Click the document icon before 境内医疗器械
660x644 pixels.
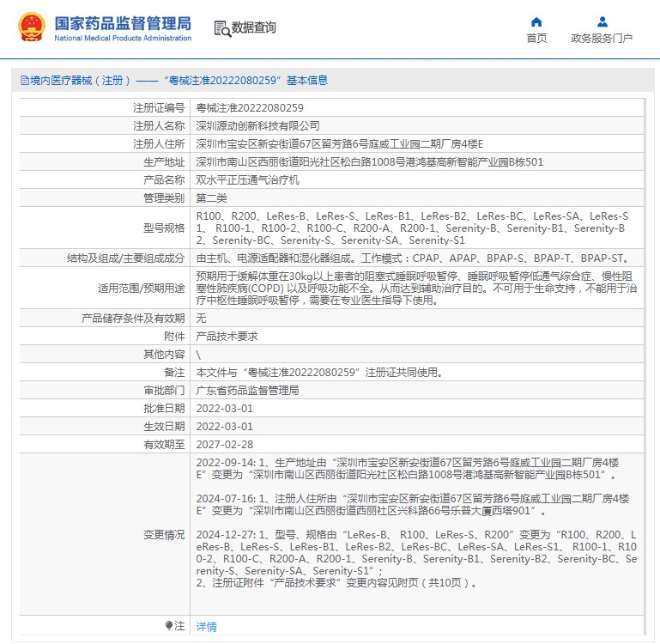25,80
